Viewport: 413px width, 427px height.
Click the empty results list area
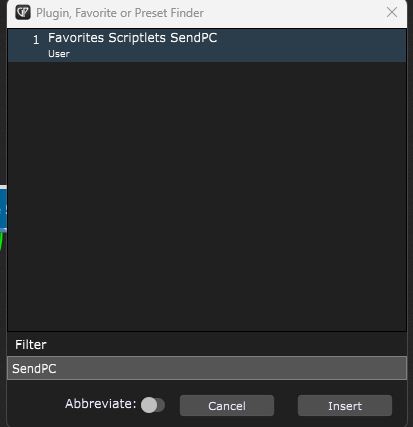click(207, 197)
